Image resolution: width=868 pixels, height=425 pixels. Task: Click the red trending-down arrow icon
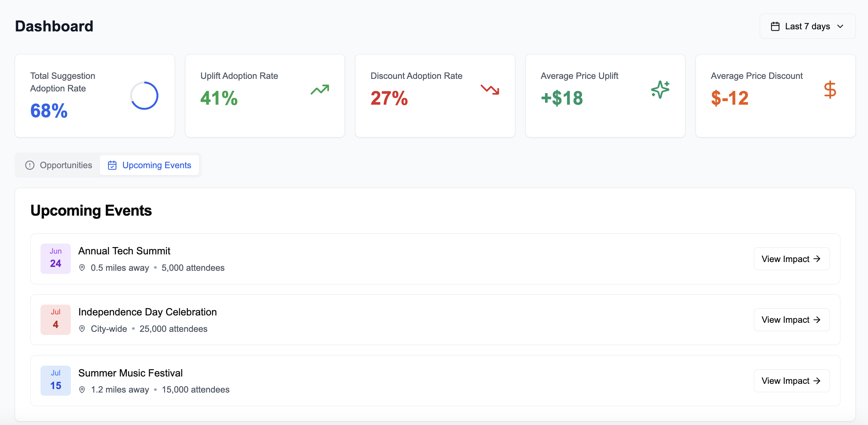(490, 90)
